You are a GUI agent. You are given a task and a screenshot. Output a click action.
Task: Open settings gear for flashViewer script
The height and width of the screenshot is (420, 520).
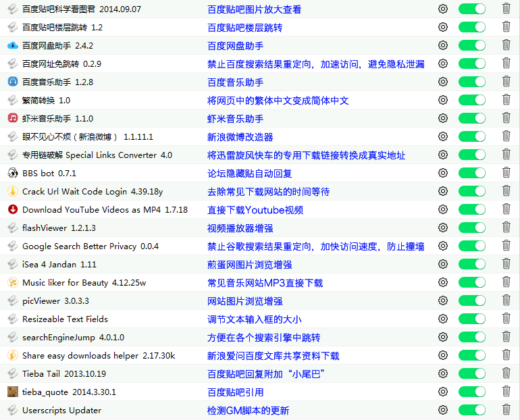443,228
